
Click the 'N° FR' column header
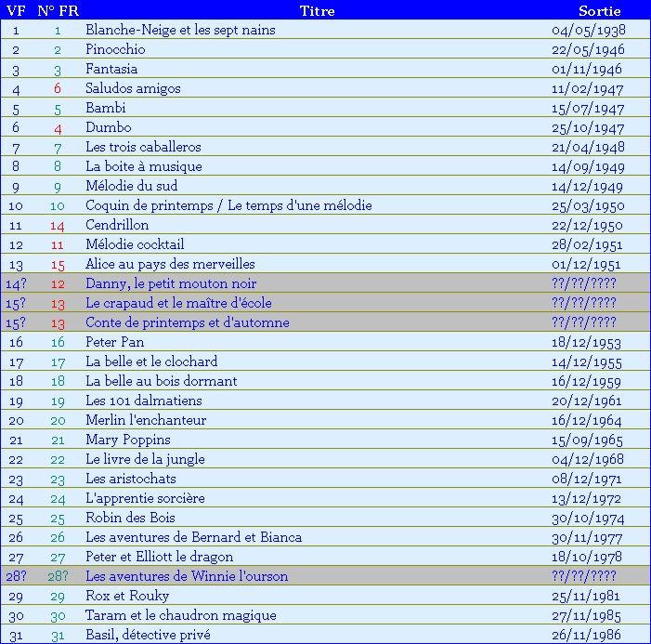(x=59, y=11)
